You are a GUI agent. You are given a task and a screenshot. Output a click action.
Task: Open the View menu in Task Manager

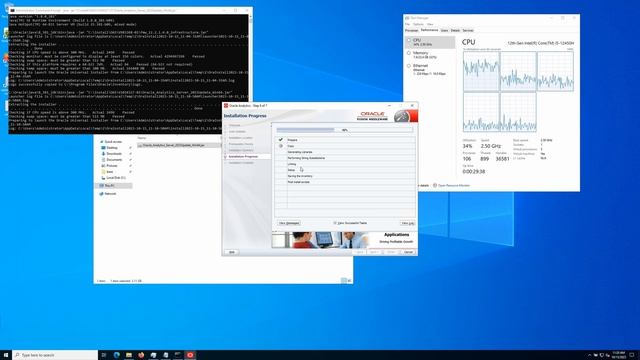430,24
